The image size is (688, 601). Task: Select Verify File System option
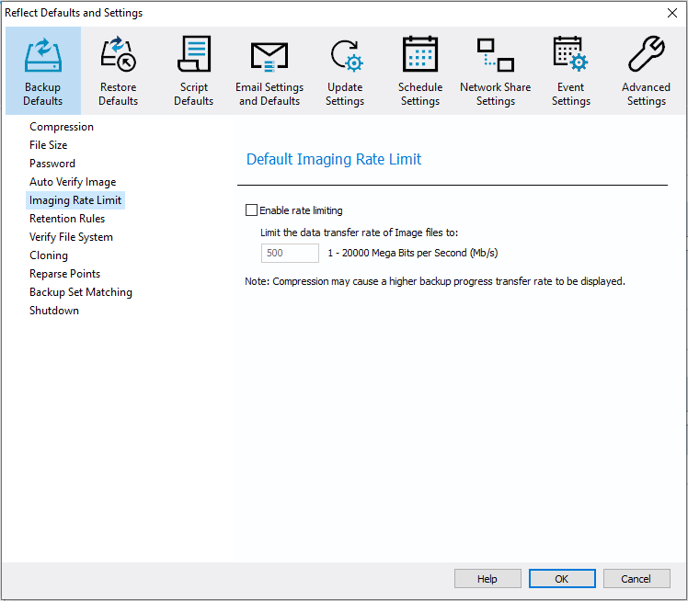71,237
